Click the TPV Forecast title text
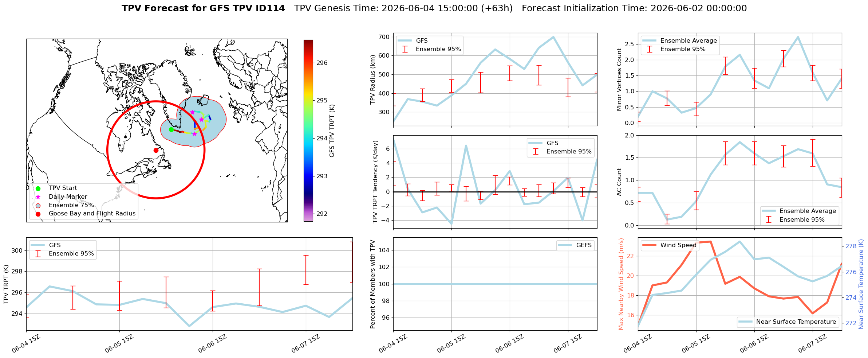The width and height of the screenshot is (868, 358). coord(203,8)
